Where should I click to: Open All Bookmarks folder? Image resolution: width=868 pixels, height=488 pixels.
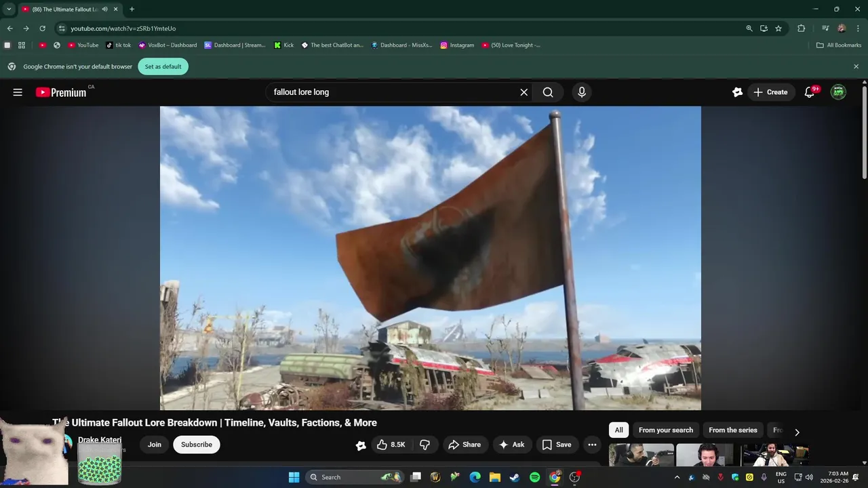(x=839, y=45)
